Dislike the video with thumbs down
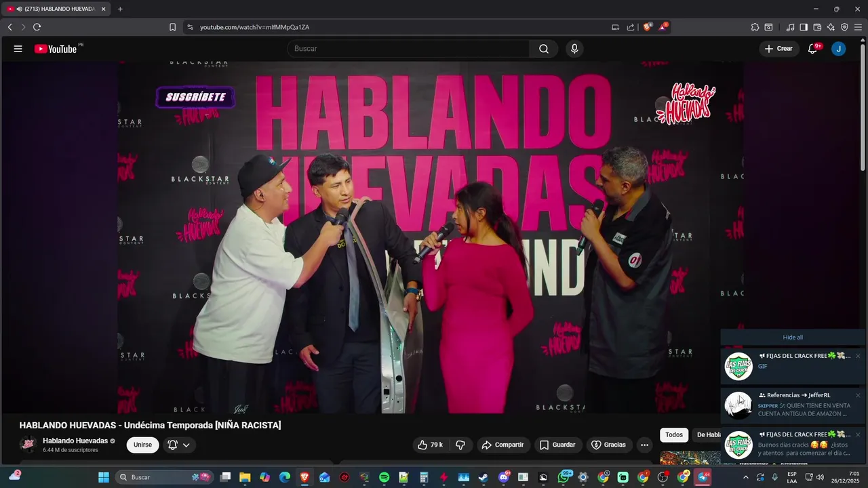 pos(460,445)
